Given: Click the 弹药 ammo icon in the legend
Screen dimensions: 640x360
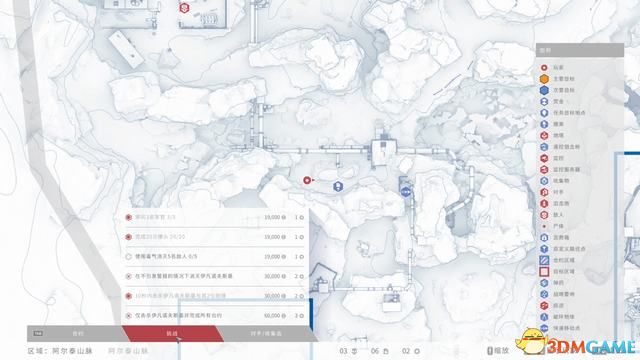Looking at the screenshot, I should pos(544,282).
